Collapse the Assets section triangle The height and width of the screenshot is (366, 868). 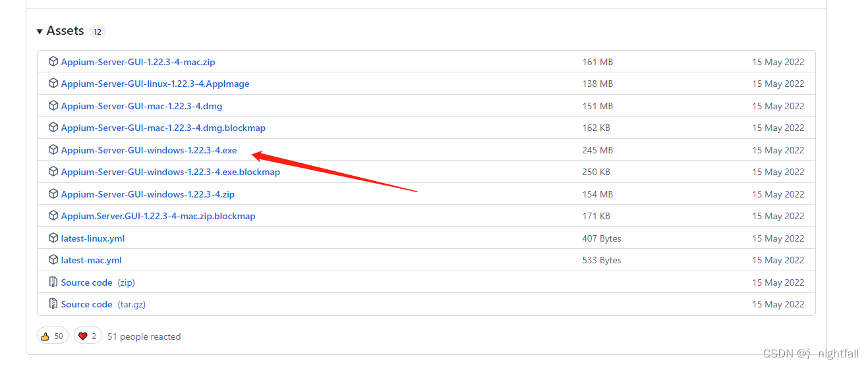click(40, 32)
